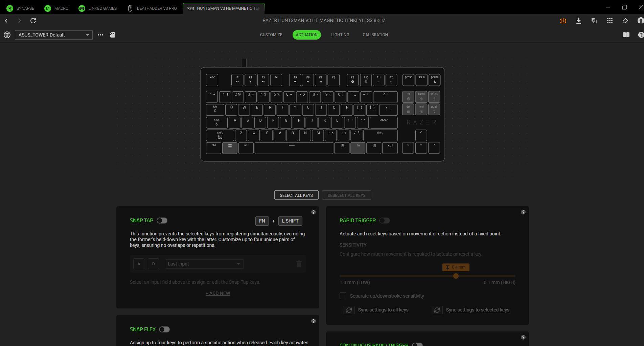Open the Linked Games tab
Viewport: 644px width, 346px height.
(x=97, y=8)
